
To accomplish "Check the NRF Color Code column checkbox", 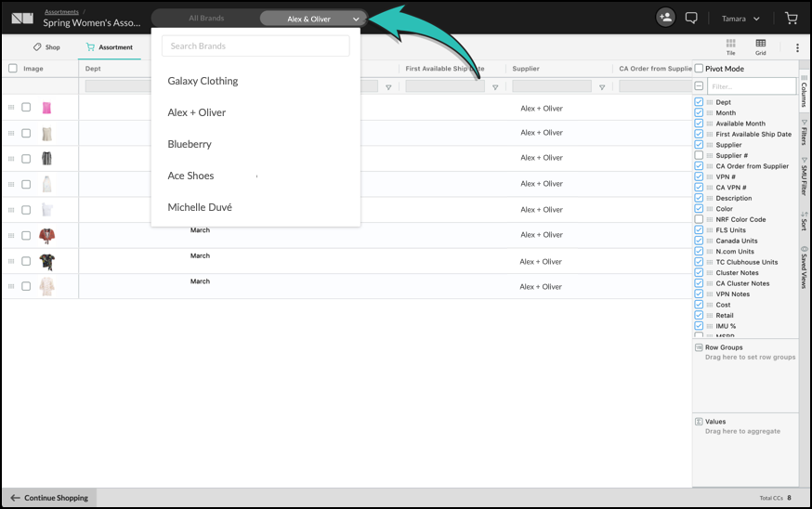I will (699, 219).
